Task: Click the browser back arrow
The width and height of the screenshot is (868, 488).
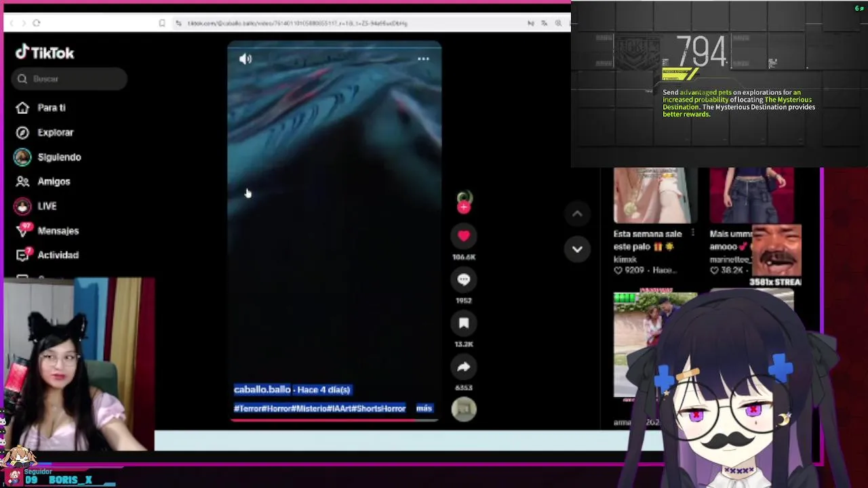Action: coord(12,23)
